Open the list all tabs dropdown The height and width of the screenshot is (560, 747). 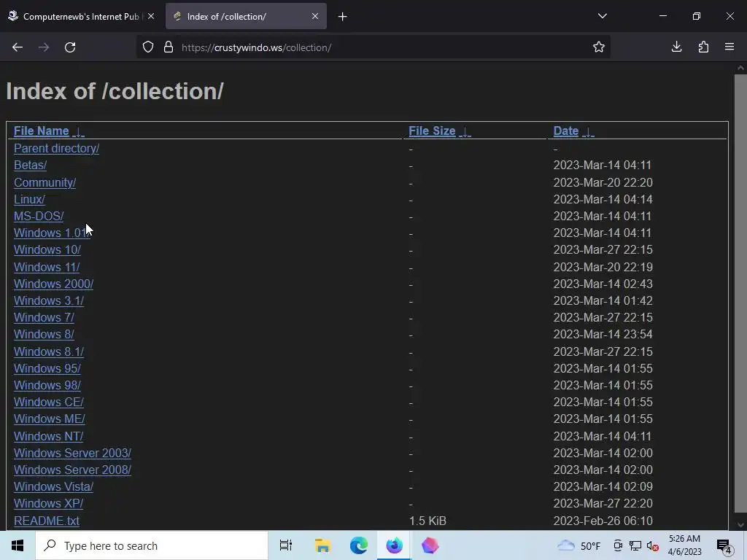[x=602, y=16]
